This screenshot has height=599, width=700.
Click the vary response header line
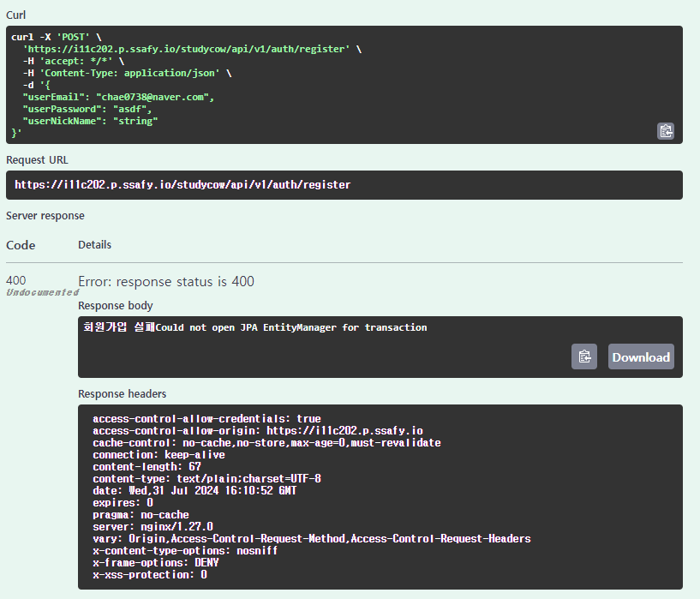(312, 539)
